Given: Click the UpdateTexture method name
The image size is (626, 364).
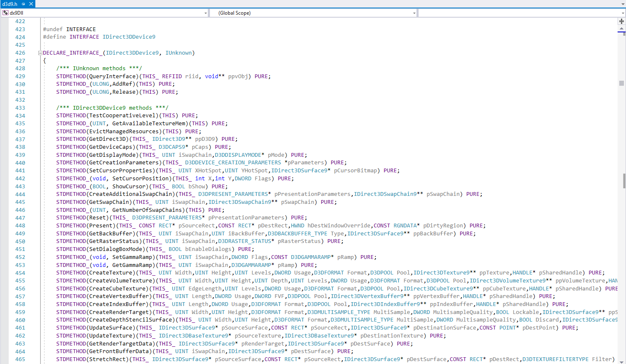Looking at the screenshot, I should pyautogui.click(x=111, y=336).
